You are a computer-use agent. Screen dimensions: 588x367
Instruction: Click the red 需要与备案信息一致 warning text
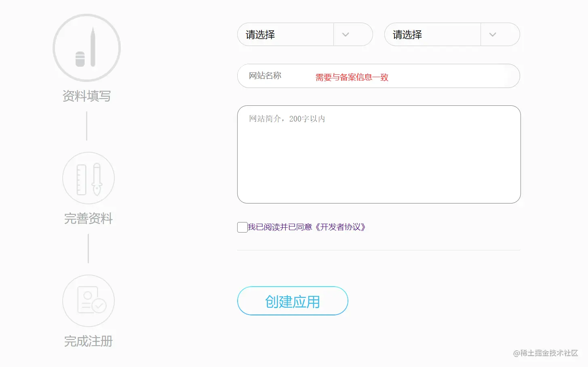[352, 78]
